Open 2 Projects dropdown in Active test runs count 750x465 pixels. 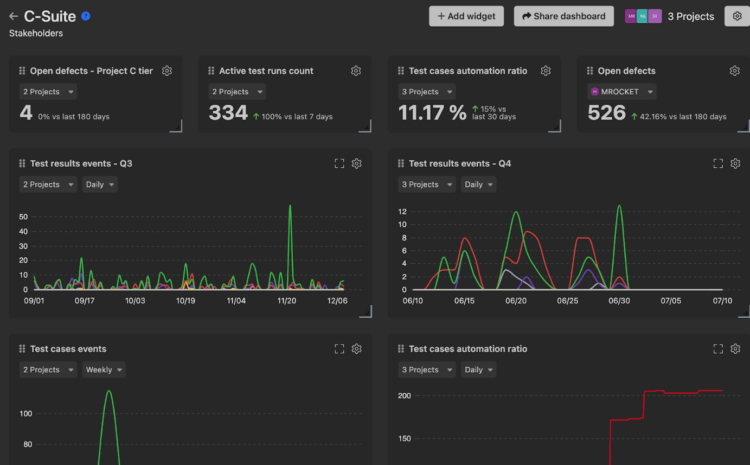(x=237, y=91)
